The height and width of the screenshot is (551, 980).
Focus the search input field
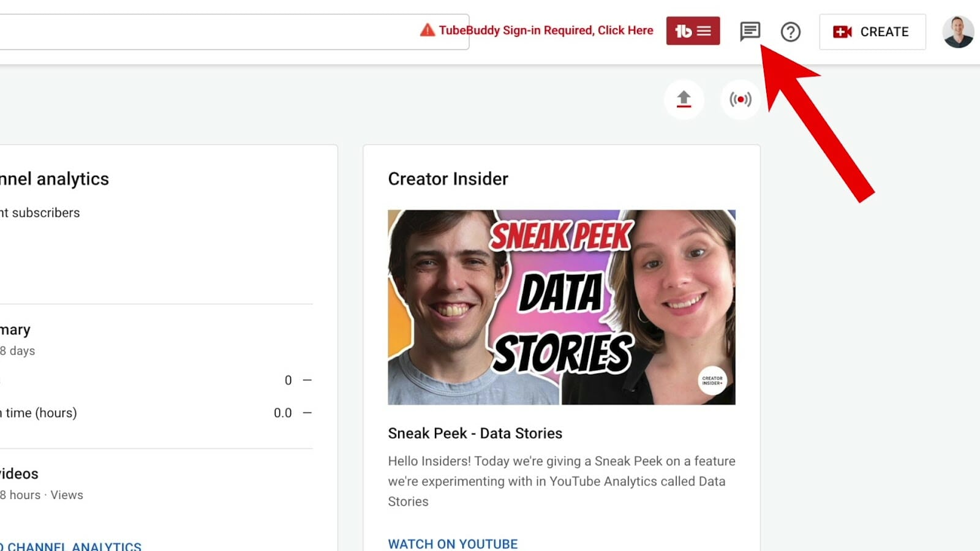pyautogui.click(x=235, y=32)
